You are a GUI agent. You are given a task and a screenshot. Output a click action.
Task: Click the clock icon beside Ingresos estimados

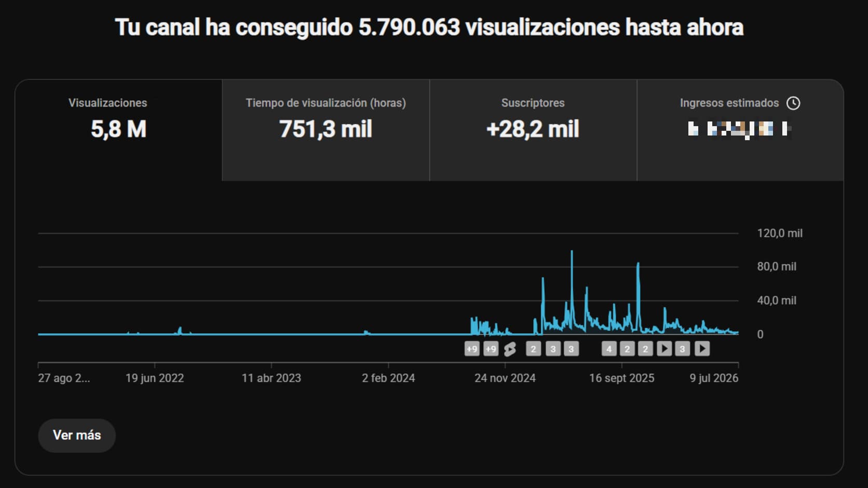point(793,103)
